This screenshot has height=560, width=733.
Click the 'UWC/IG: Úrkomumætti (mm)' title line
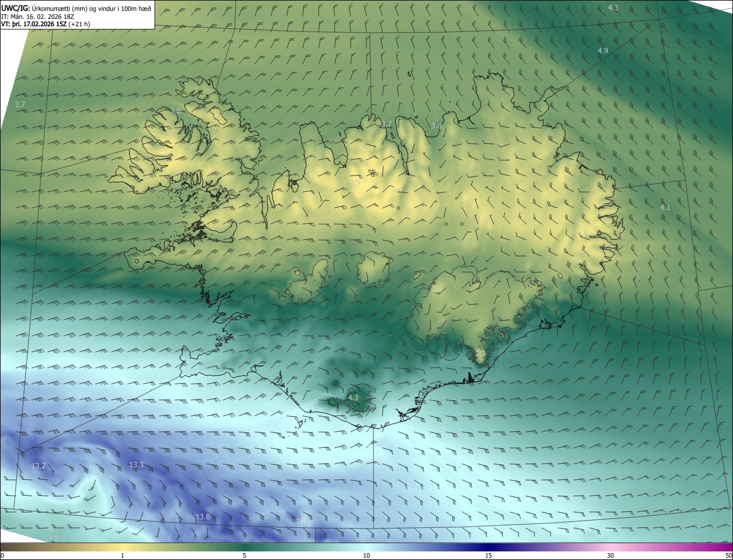point(76,8)
